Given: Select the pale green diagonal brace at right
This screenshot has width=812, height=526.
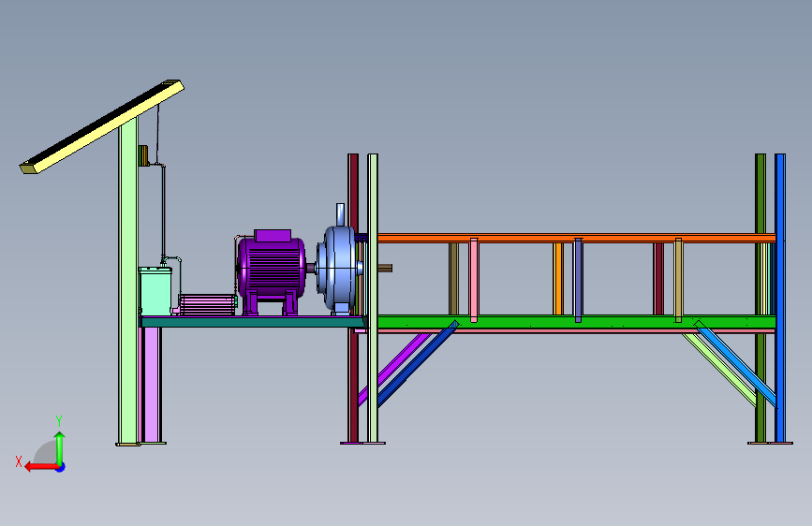Looking at the screenshot, I should pyautogui.click(x=720, y=369).
